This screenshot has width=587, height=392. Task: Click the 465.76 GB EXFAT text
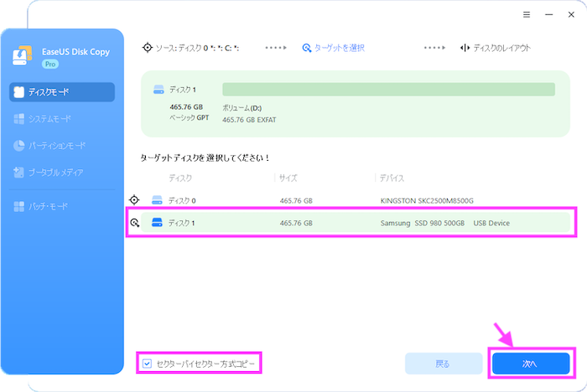pyautogui.click(x=249, y=120)
